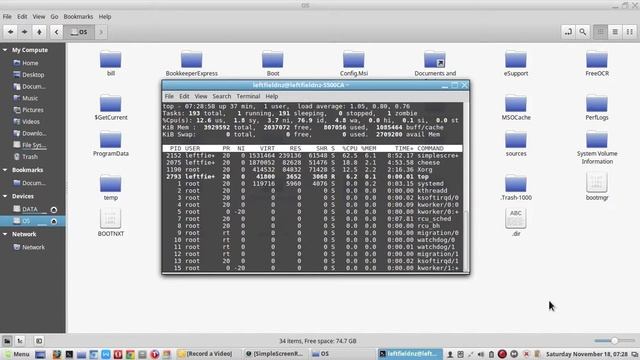Open the terminal's Terminal menu

(x=248, y=96)
